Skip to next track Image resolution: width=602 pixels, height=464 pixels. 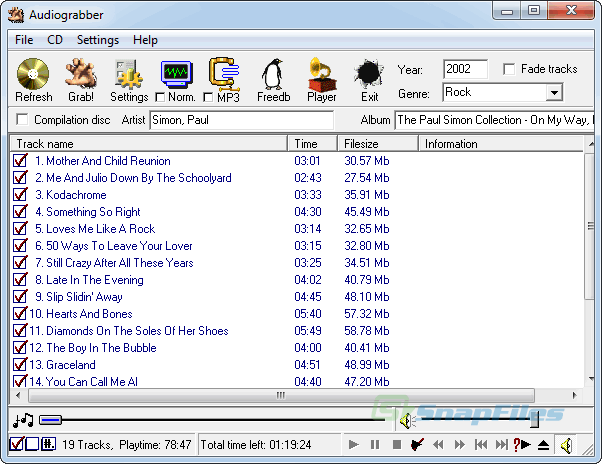(501, 444)
